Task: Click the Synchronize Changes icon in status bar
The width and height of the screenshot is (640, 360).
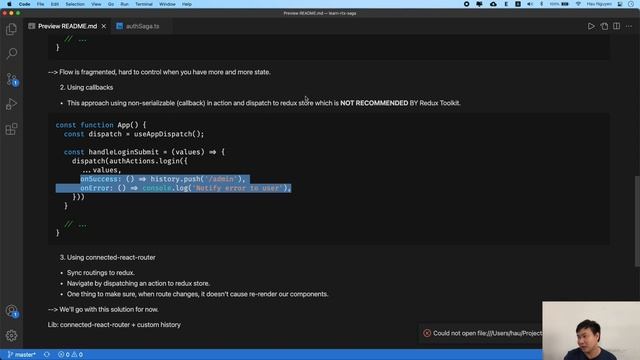Action: pyautogui.click(x=47, y=355)
